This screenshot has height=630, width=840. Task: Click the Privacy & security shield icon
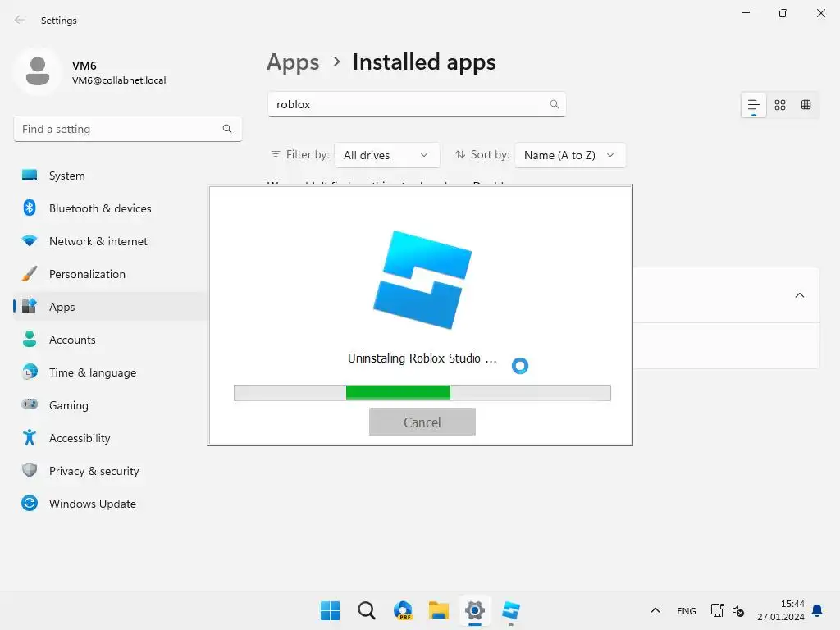coord(30,470)
